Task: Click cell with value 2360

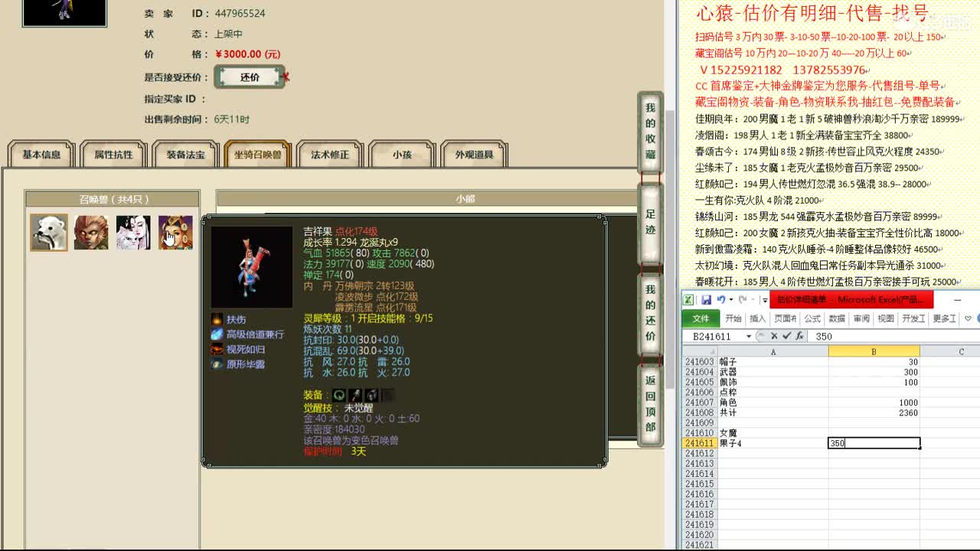Action: click(874, 413)
